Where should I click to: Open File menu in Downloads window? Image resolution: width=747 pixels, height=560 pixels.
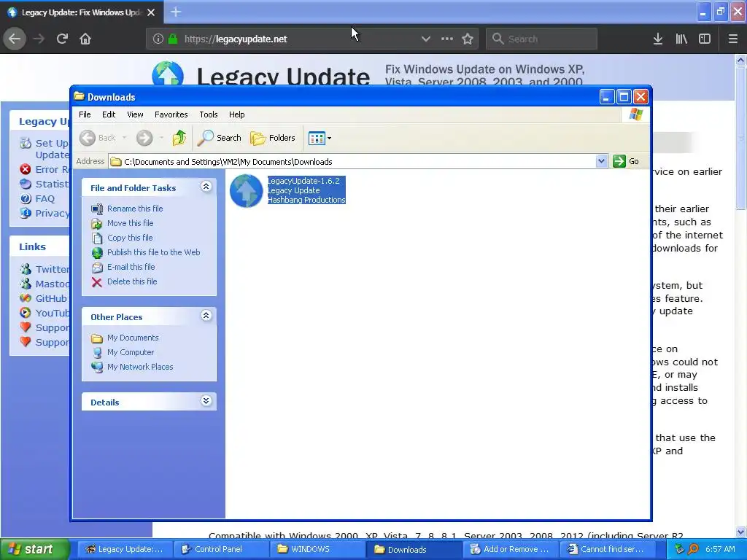(x=85, y=114)
